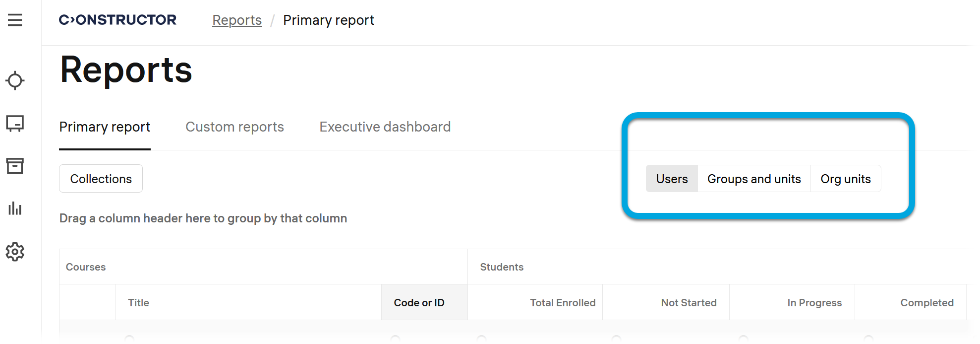Open the bar chart reports icon in sidebar
The image size is (980, 344).
(15, 208)
